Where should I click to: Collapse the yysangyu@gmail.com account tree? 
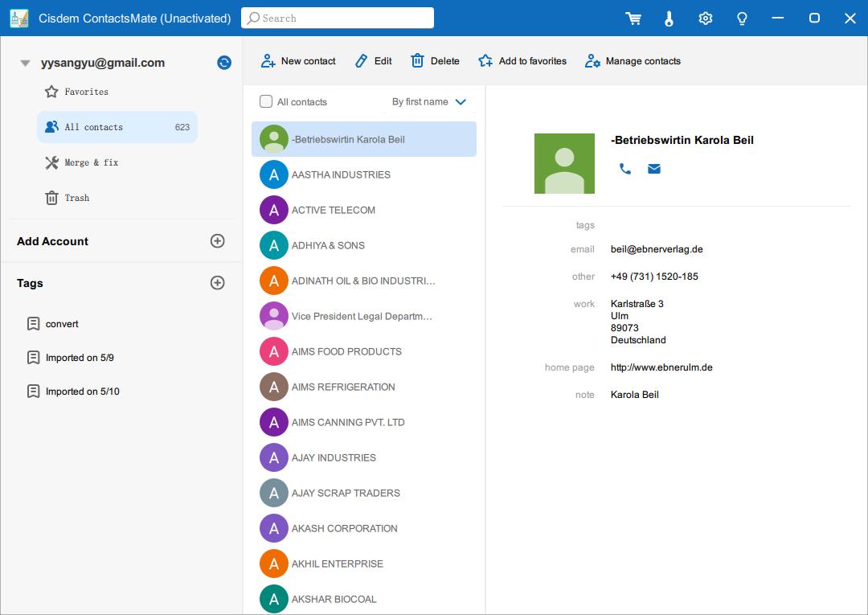pos(25,63)
